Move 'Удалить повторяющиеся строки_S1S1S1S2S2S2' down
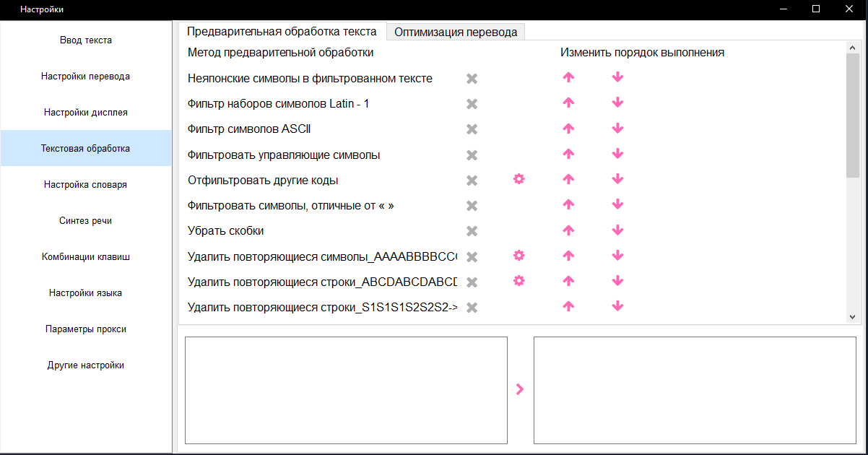Image resolution: width=868 pixels, height=455 pixels. click(617, 306)
